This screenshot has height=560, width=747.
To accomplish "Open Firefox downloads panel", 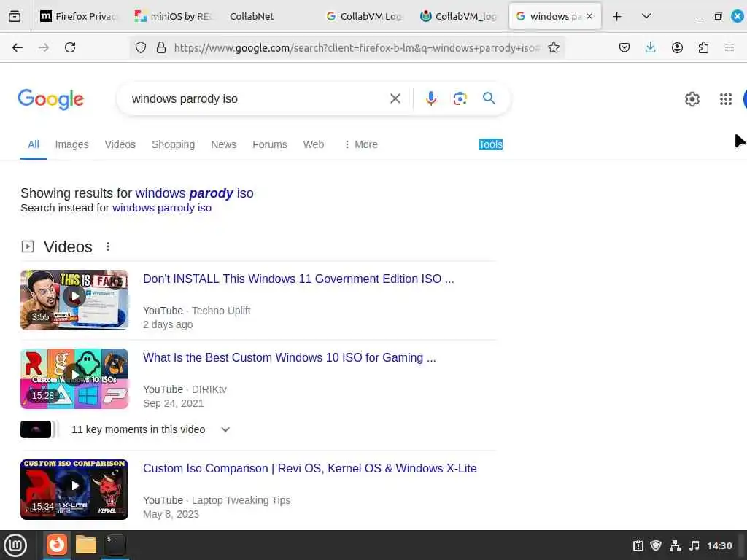I will [x=650, y=47].
